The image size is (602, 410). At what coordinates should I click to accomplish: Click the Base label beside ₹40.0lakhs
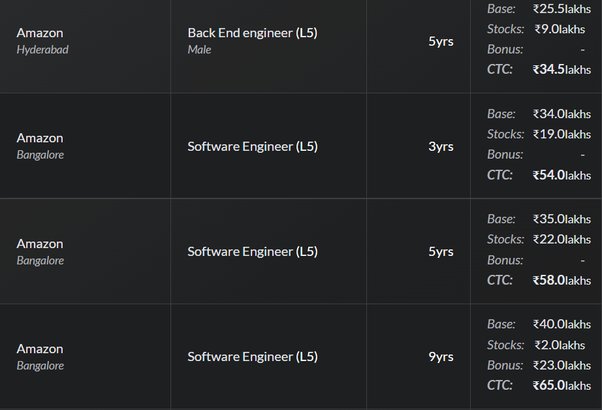[501, 324]
